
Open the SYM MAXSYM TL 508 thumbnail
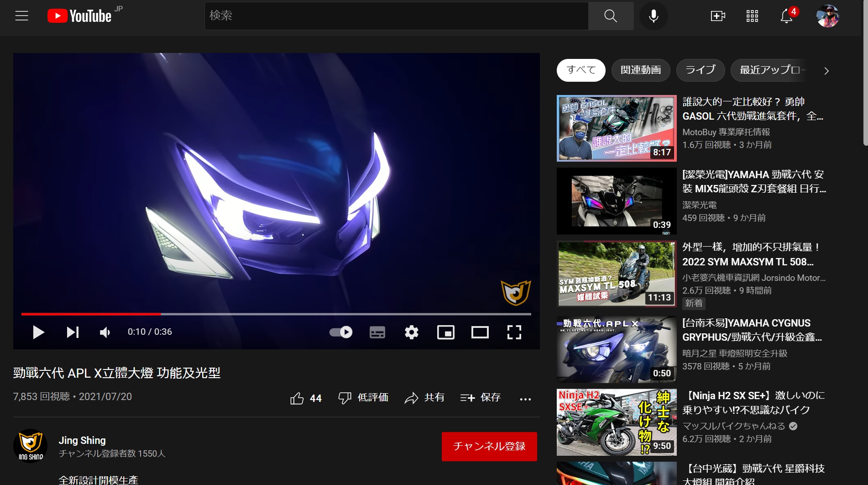click(617, 274)
